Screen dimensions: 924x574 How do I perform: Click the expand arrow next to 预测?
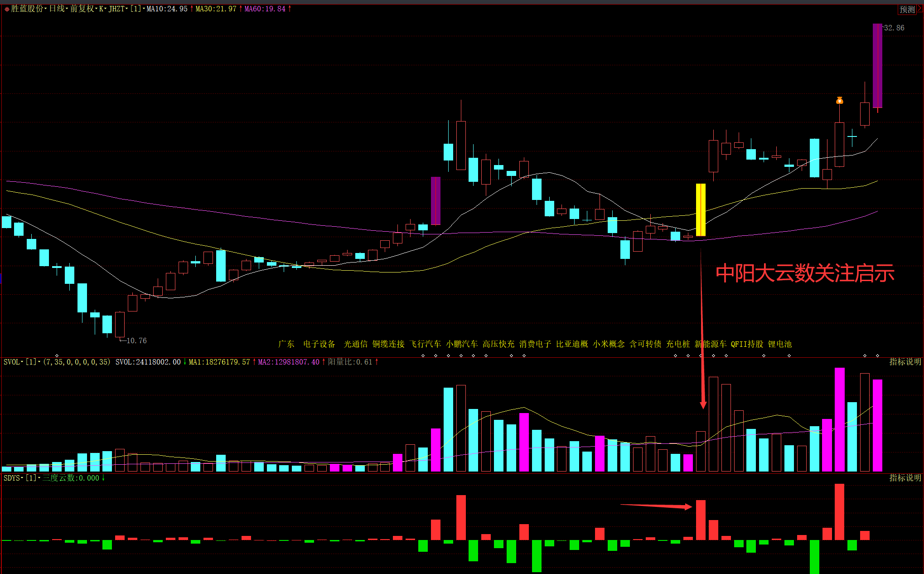[920, 9]
